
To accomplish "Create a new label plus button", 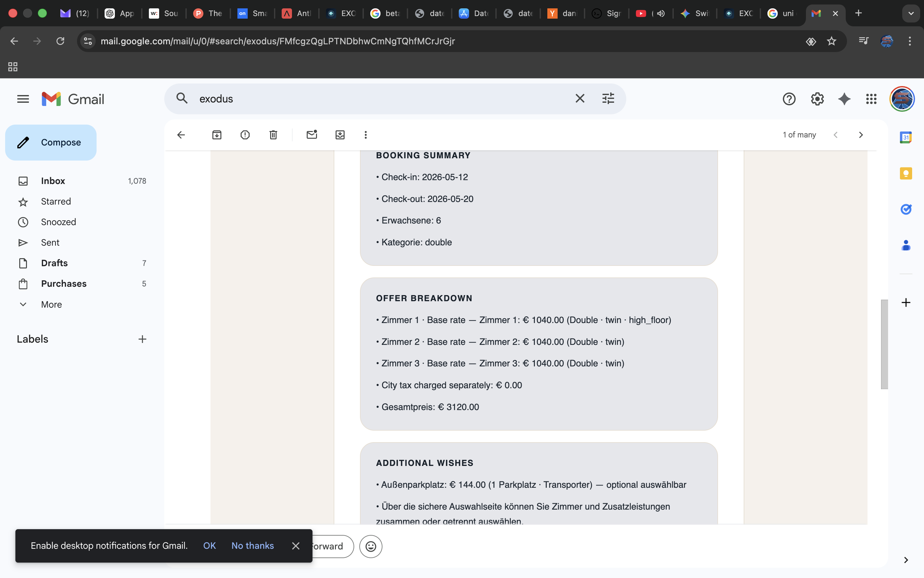I will 142,339.
